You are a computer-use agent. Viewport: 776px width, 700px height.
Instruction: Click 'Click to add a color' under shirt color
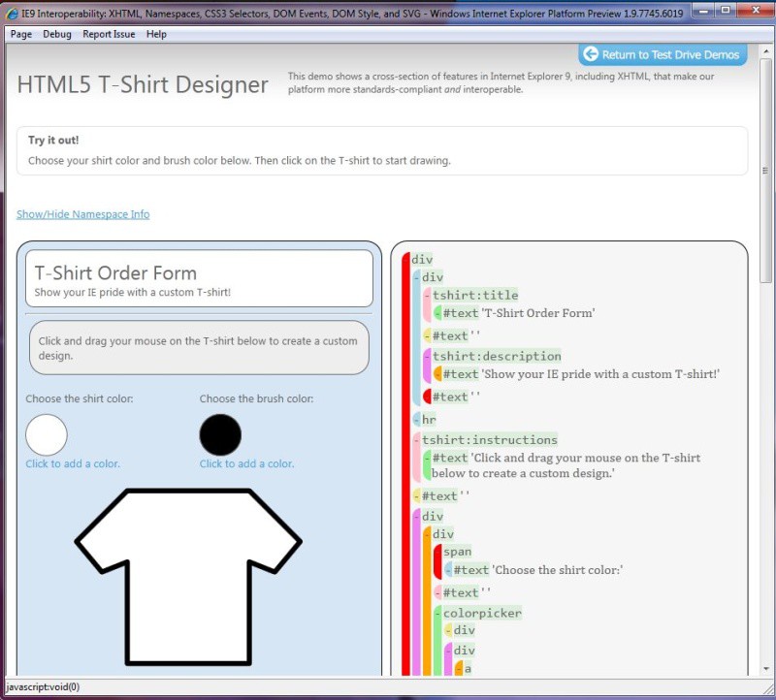(73, 463)
